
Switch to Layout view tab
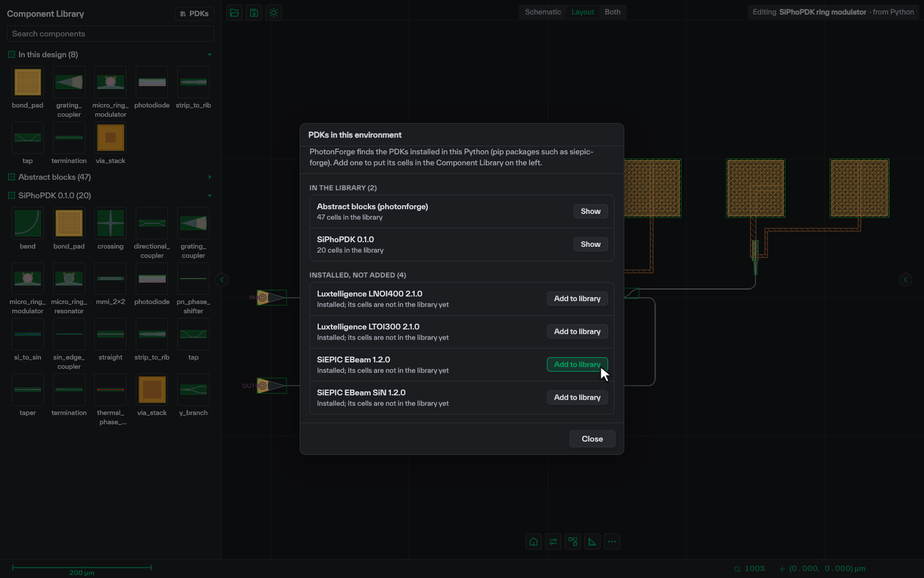[x=583, y=12]
